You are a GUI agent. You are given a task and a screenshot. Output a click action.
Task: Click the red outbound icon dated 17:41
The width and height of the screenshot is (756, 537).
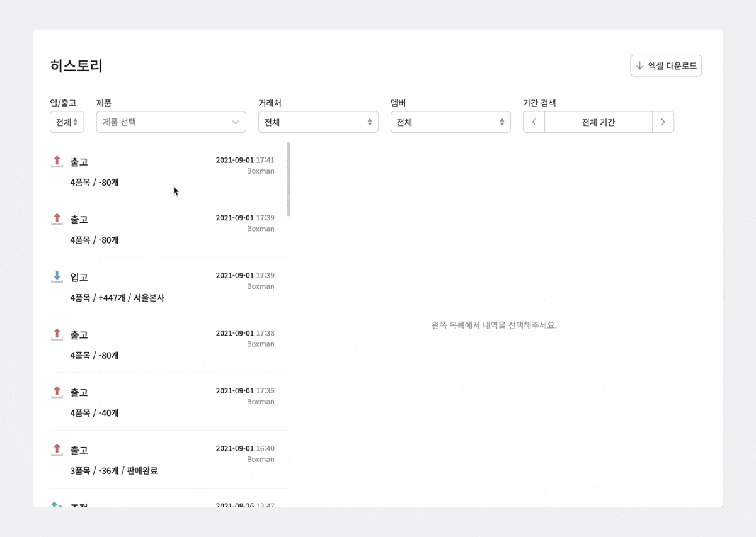pos(57,162)
